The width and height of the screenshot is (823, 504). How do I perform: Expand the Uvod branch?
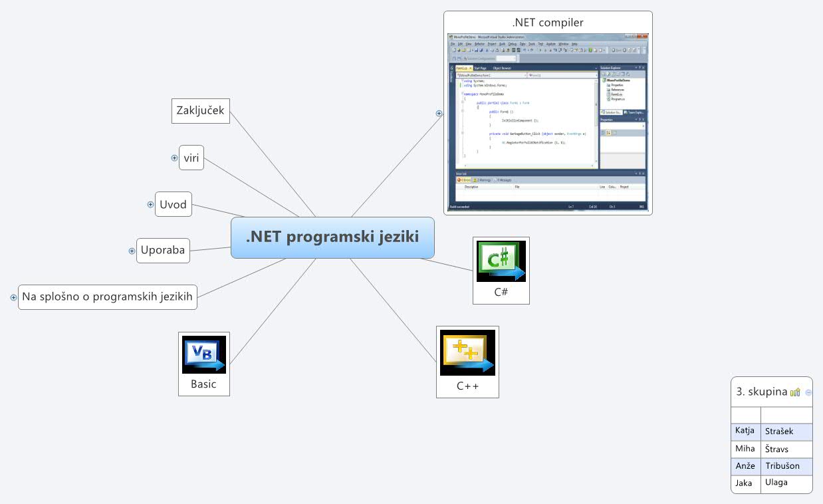(150, 204)
